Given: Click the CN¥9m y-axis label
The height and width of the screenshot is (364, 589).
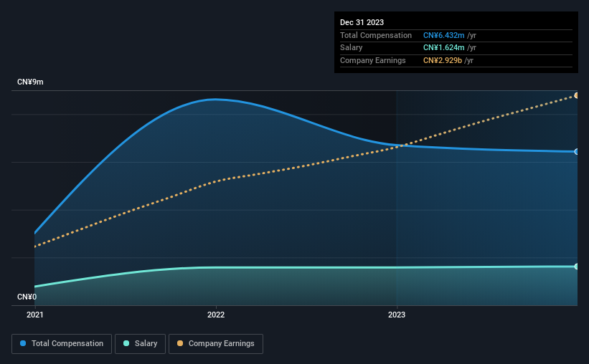Looking at the screenshot, I should tap(30, 82).
